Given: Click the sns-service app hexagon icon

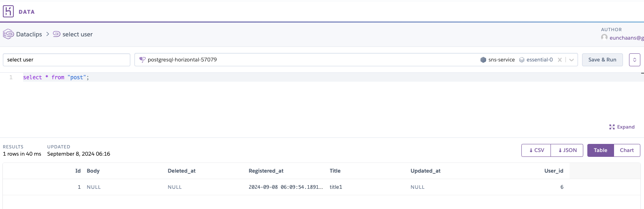Looking at the screenshot, I should 483,60.
